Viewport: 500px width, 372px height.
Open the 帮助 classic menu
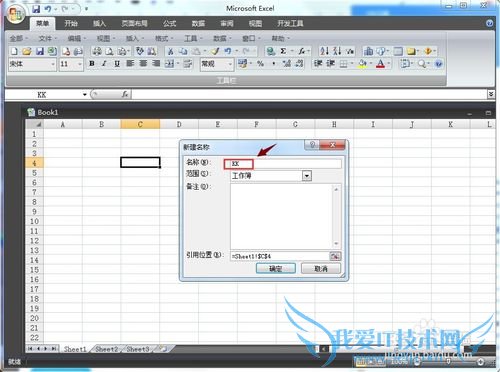tap(280, 38)
